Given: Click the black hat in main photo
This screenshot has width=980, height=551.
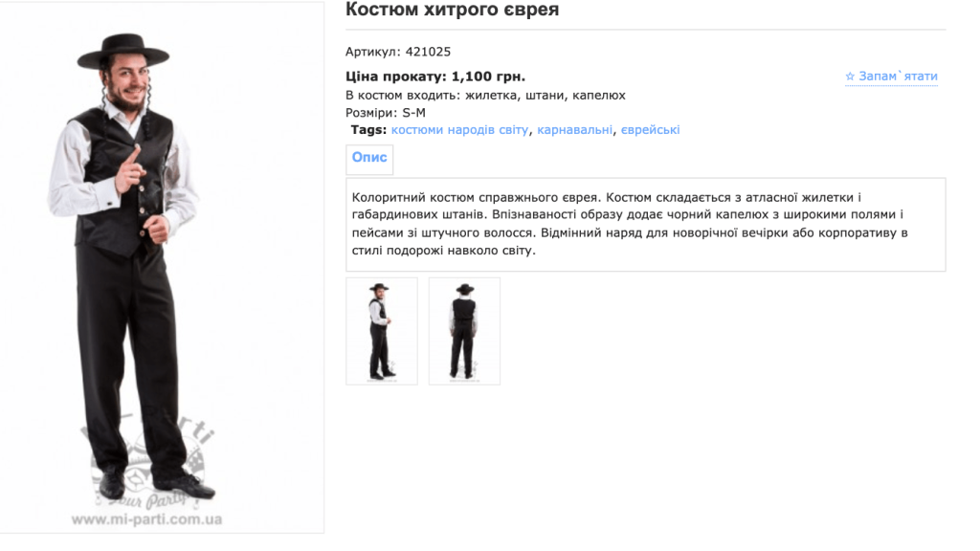Looking at the screenshot, I should pyautogui.click(x=123, y=52).
